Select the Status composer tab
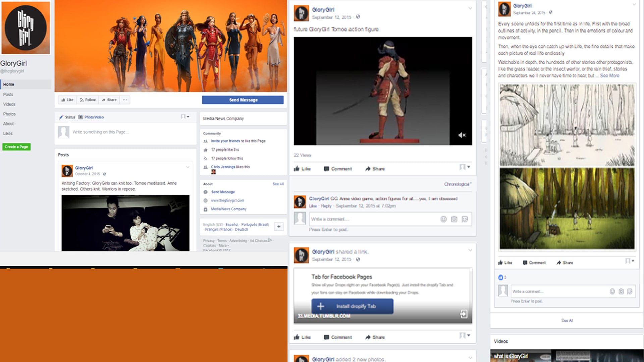Viewport: 644px width, 362px height. point(67,117)
